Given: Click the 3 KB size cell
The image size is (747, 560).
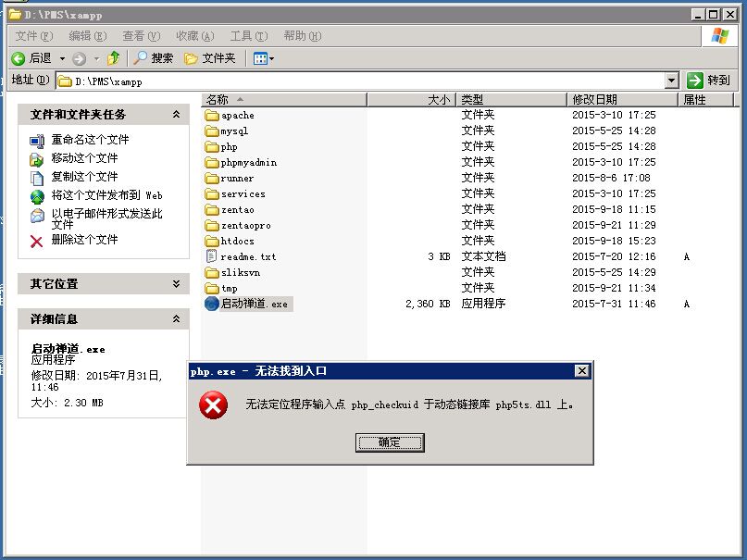Looking at the screenshot, I should tap(438, 256).
